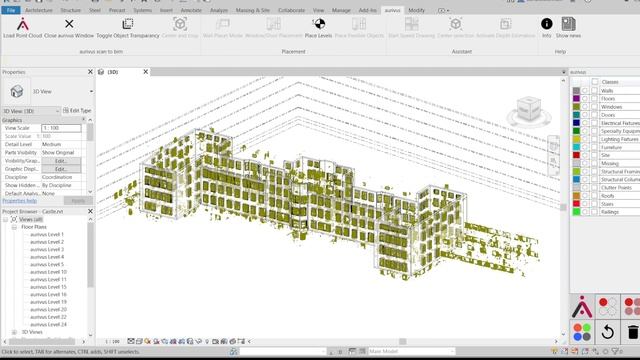Open aurivus Level 1 floor plan
The height and width of the screenshot is (360, 640).
tap(47, 235)
